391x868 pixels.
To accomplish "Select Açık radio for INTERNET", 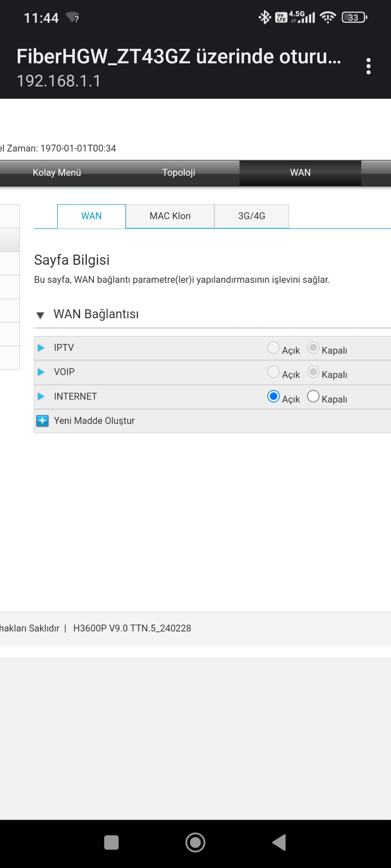I will click(274, 397).
